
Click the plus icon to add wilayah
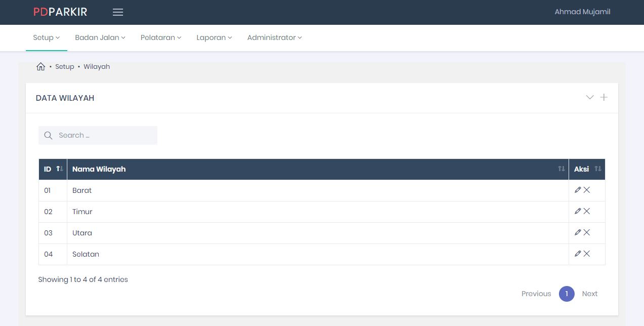603,97
